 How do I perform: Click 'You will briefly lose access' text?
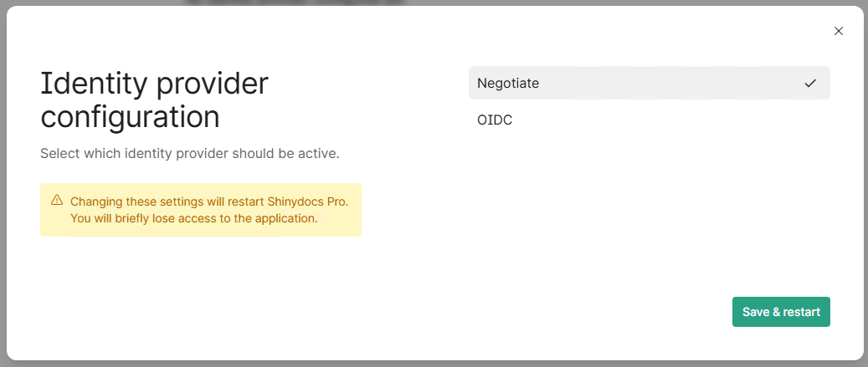194,219
